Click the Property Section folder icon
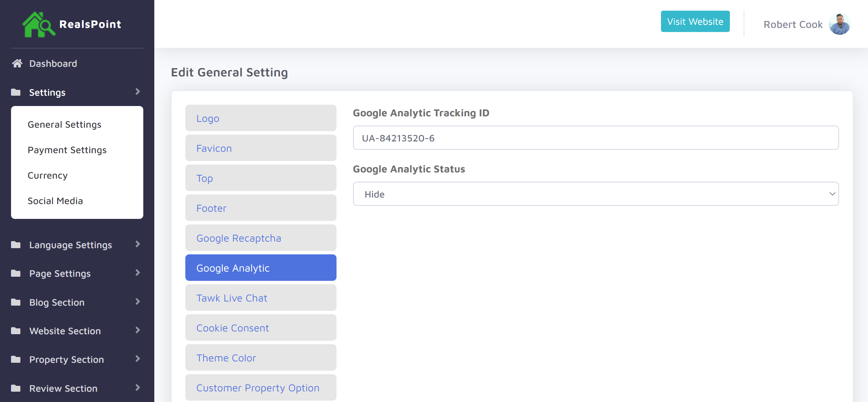This screenshot has width=868, height=402. pyautogui.click(x=16, y=359)
